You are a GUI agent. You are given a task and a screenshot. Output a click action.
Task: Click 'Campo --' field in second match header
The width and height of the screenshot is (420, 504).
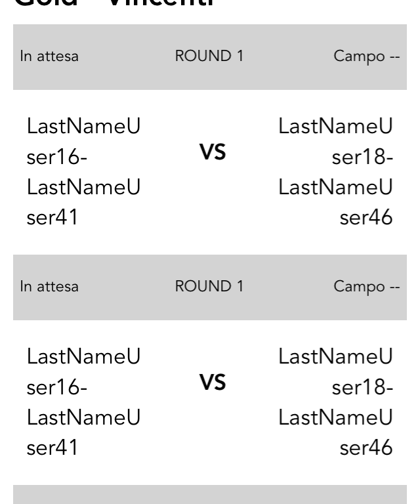[x=367, y=287]
